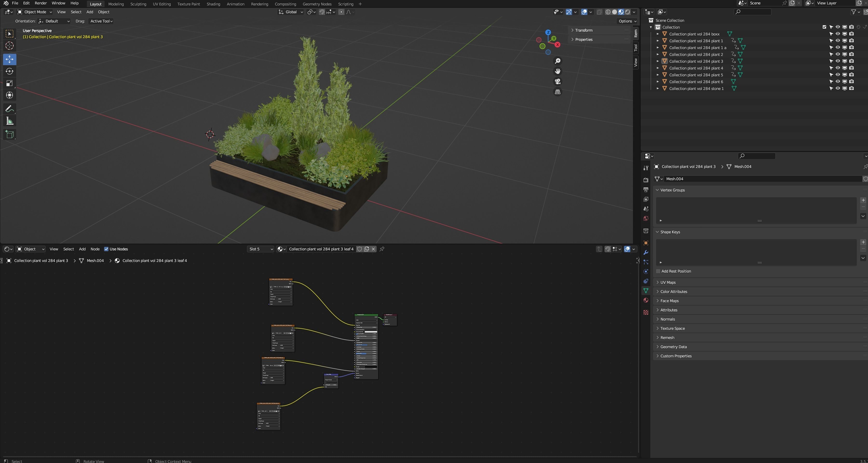Open the Output properties tab icon
The width and height of the screenshot is (868, 463).
[x=646, y=190]
